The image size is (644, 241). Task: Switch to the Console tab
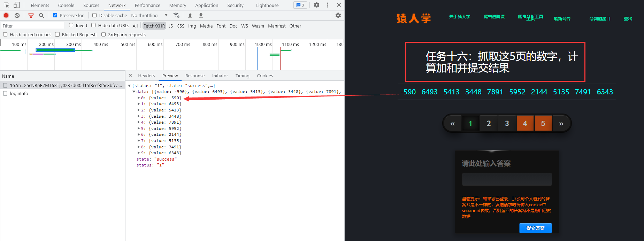pyautogui.click(x=66, y=5)
